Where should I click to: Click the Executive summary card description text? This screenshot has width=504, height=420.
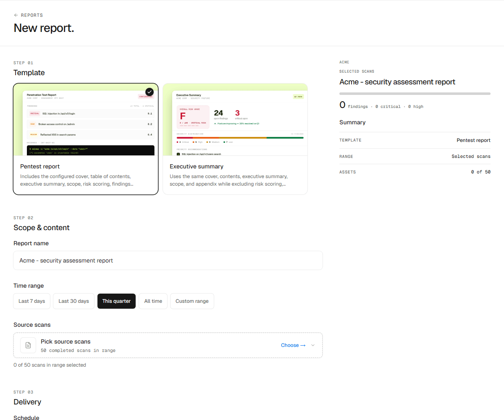[x=228, y=180]
